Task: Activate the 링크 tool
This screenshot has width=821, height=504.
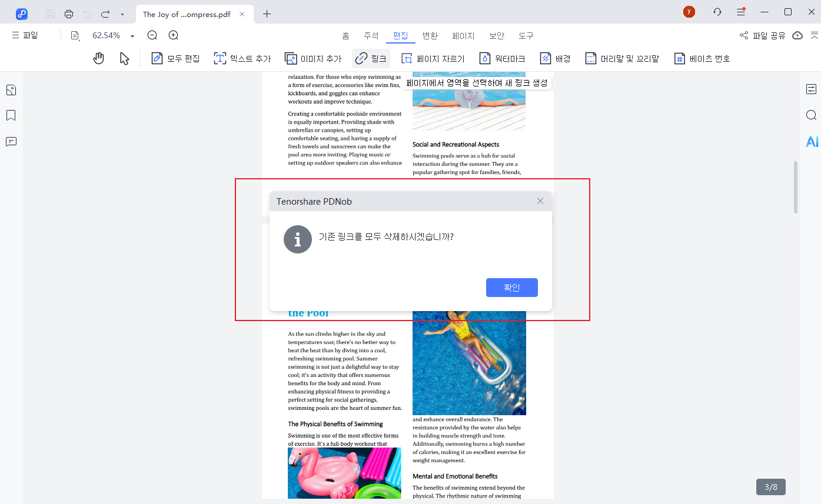Action: (371, 58)
